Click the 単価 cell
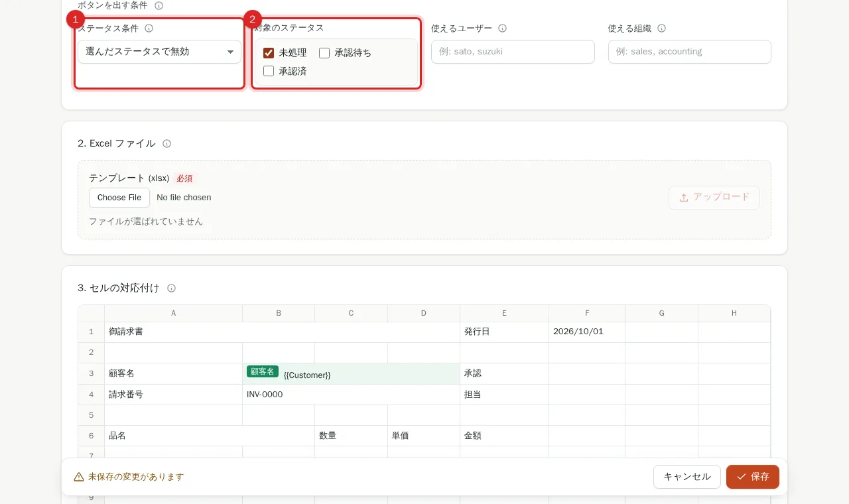 click(424, 436)
